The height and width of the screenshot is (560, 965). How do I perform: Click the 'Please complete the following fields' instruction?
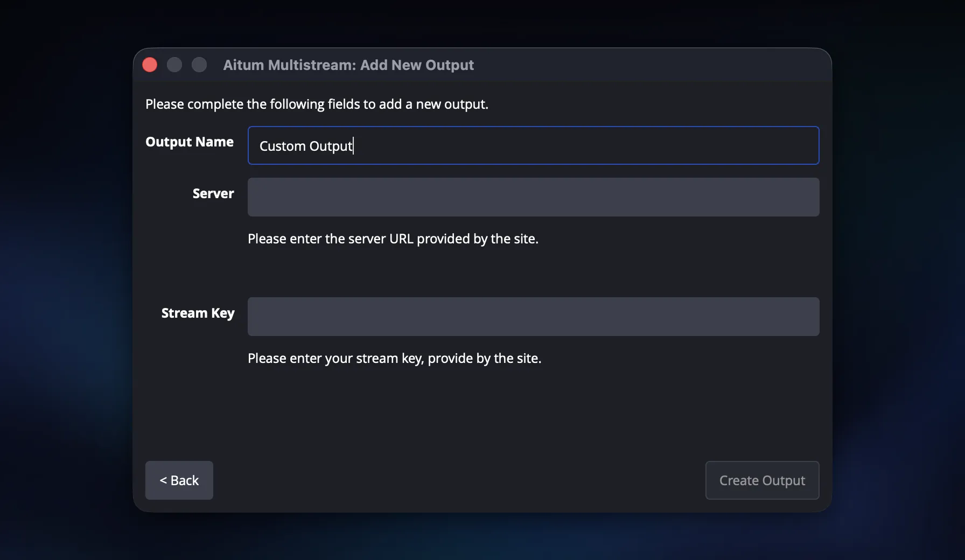click(317, 104)
